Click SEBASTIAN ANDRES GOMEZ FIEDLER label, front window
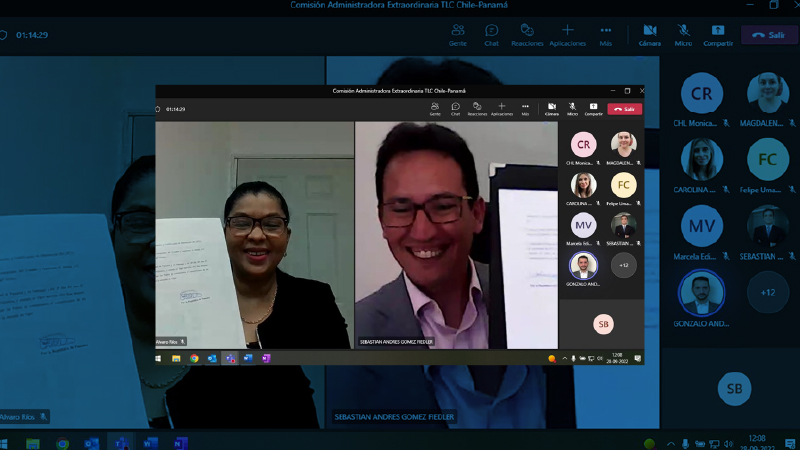Viewport: 800px width, 450px height. coord(396,342)
